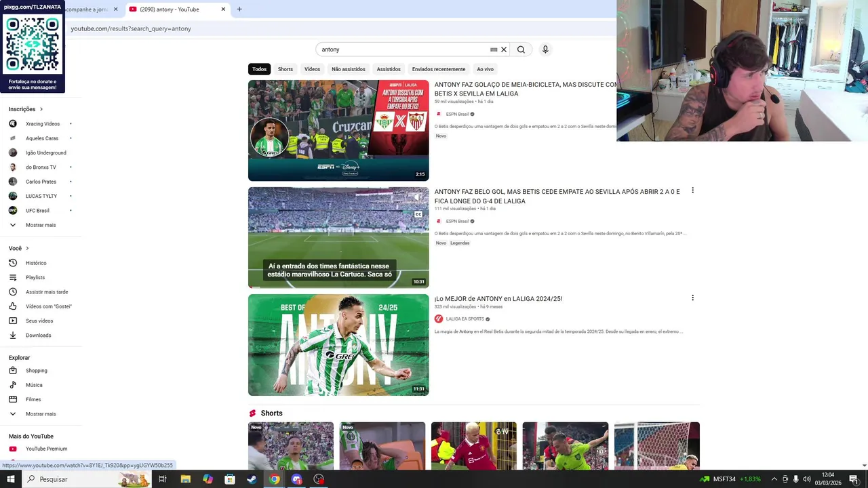Select the Todos filter chip
The height and width of the screenshot is (488, 868).
(x=260, y=69)
